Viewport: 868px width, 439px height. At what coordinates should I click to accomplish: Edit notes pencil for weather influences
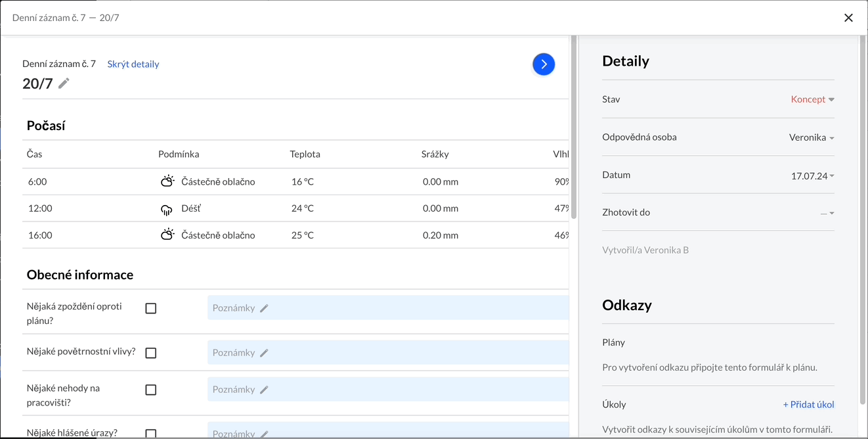[x=264, y=353]
